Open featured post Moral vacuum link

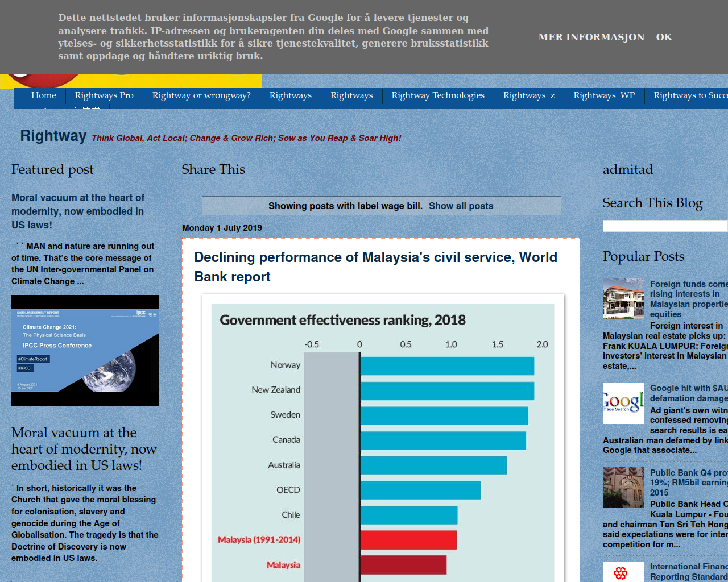pos(78,211)
